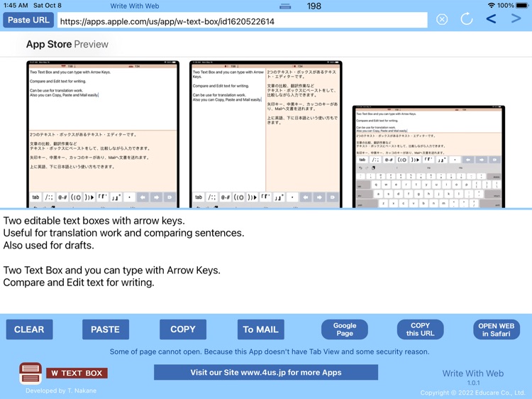
Task: Go forward with the right arrow icon
Action: 516,18
